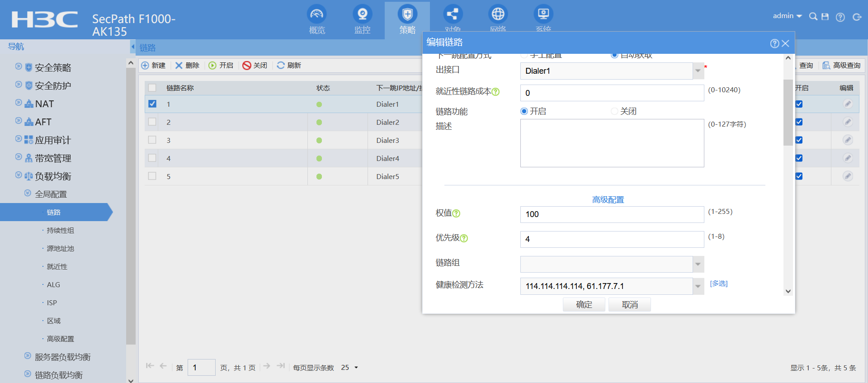Check the checkbox for link row 3
The height and width of the screenshot is (383, 868).
tap(152, 140)
